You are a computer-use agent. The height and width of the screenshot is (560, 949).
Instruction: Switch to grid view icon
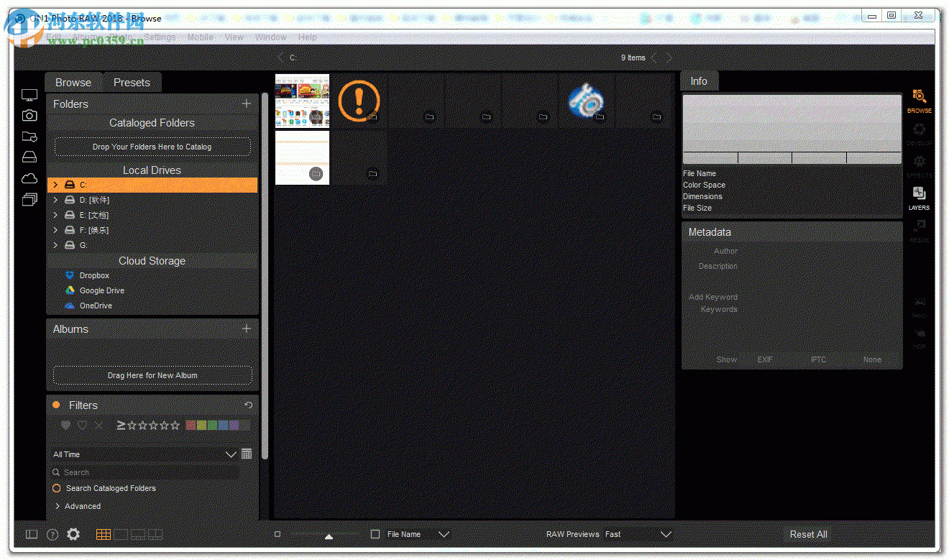(104, 534)
